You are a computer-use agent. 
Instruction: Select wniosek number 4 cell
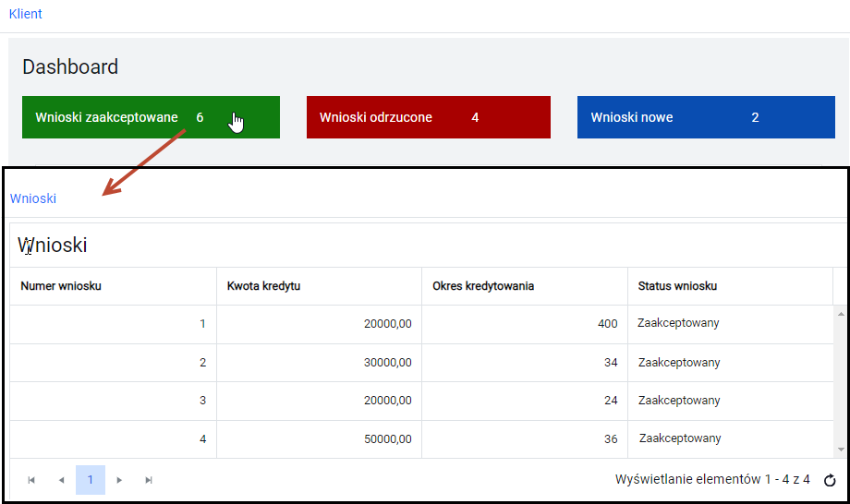pyautogui.click(x=114, y=439)
